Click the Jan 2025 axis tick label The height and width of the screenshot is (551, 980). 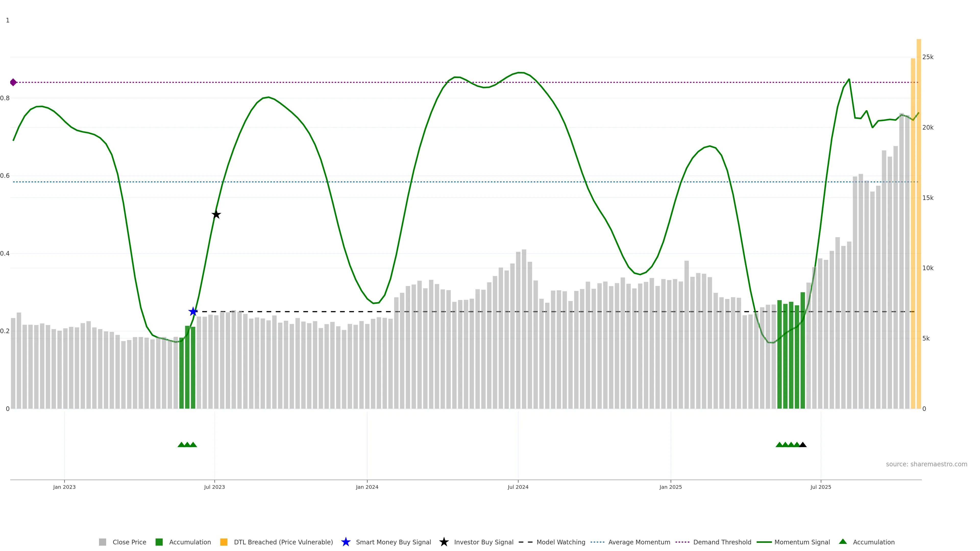tap(670, 487)
